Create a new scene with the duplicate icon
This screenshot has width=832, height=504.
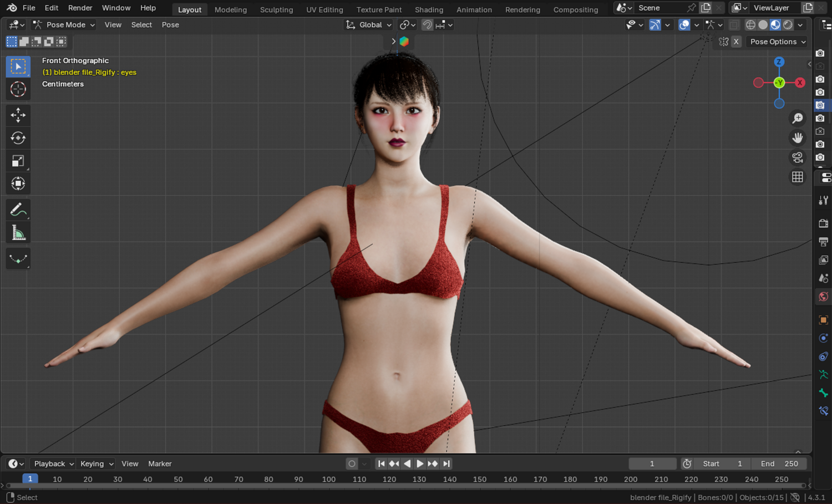[706, 8]
